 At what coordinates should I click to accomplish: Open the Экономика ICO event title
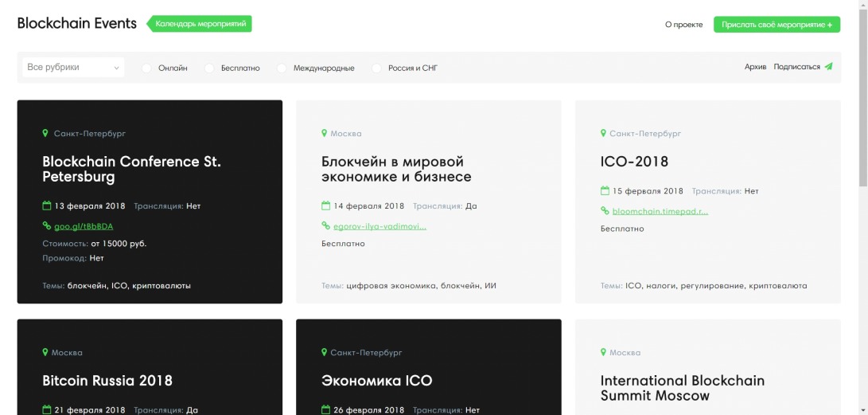376,381
